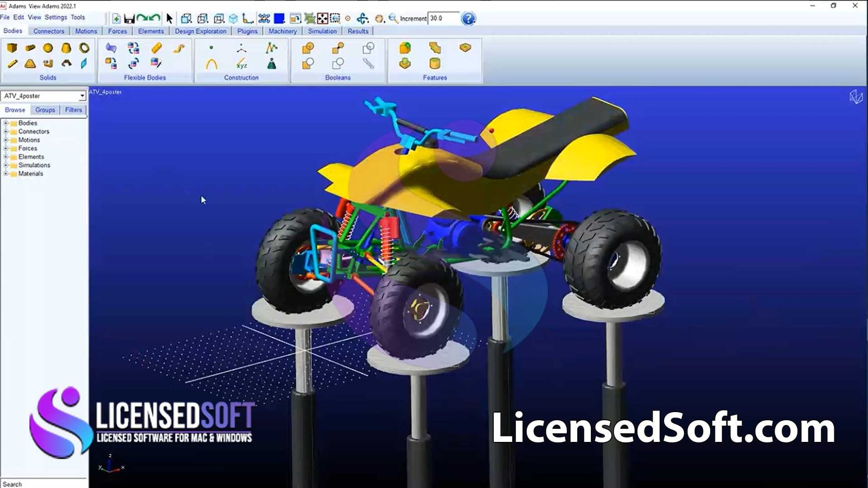868x488 pixels.
Task: Switch to the Motions ribbon tab
Action: tap(86, 31)
